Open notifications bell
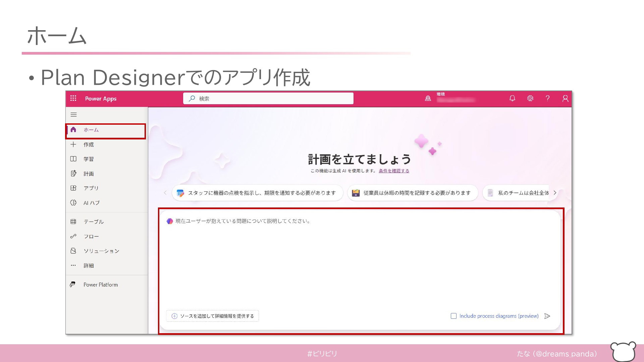This screenshot has height=362, width=644. [x=512, y=98]
